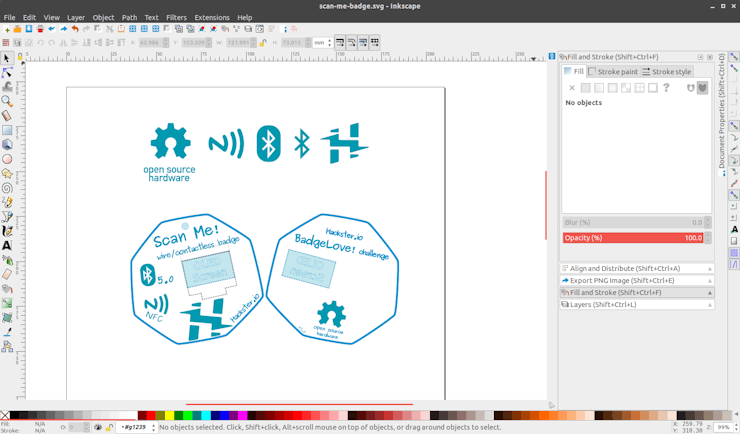Select the Star polygon tool

coord(7,174)
